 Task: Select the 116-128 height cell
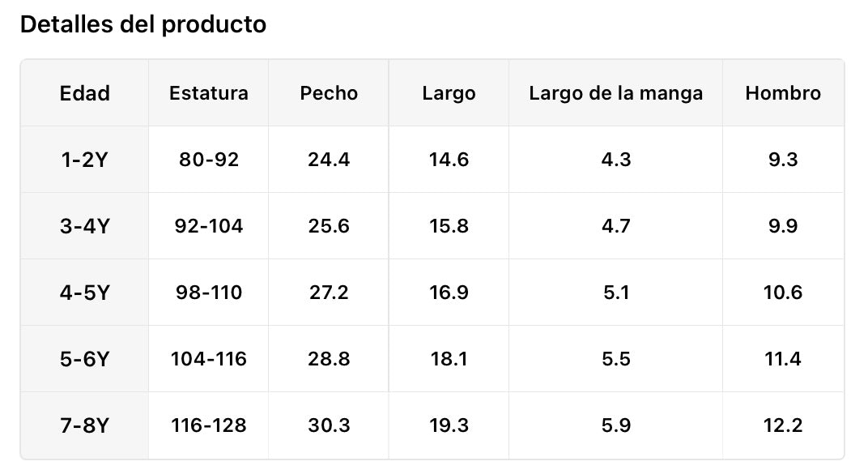coord(208,425)
